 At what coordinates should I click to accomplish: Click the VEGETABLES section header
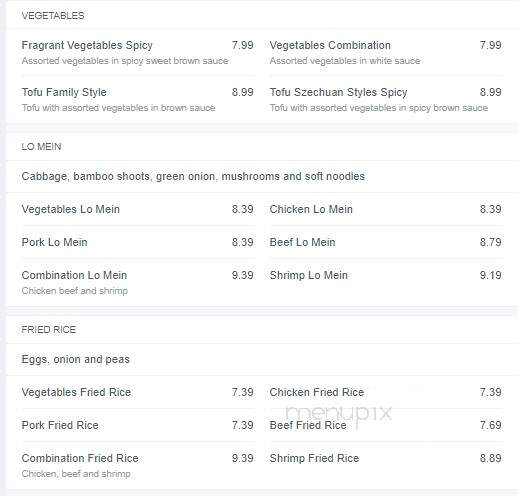(x=53, y=16)
